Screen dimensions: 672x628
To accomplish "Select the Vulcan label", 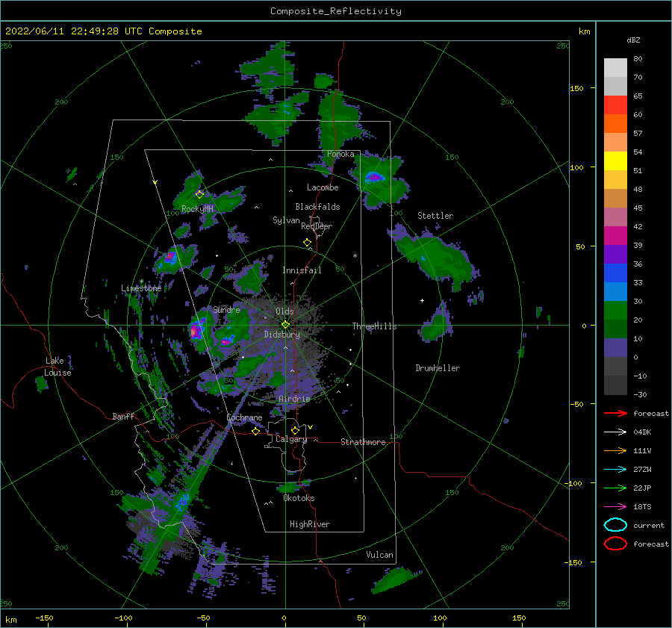I will 379,555.
